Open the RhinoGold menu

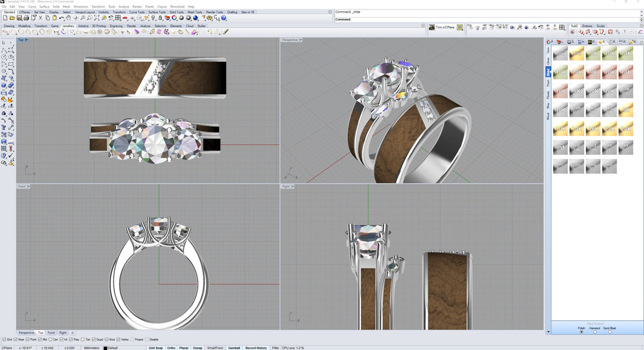tap(177, 6)
